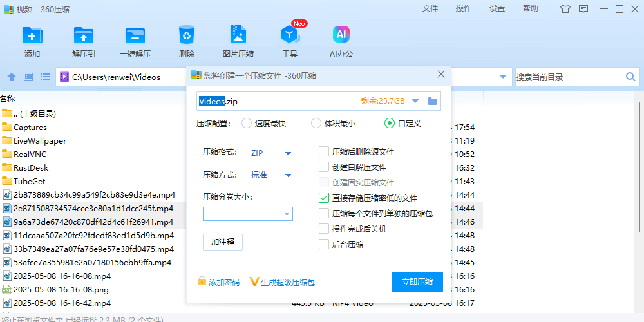644x322 pixels.
Task: Open the split volume size combo box
Action: coord(287,214)
